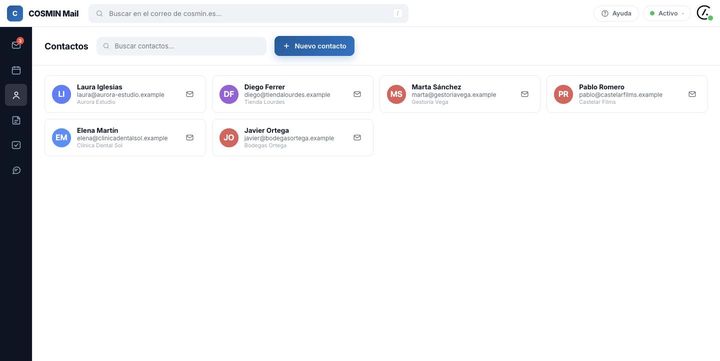720x361 pixels.
Task: Click the COSMIN Mail title text
Action: click(53, 13)
